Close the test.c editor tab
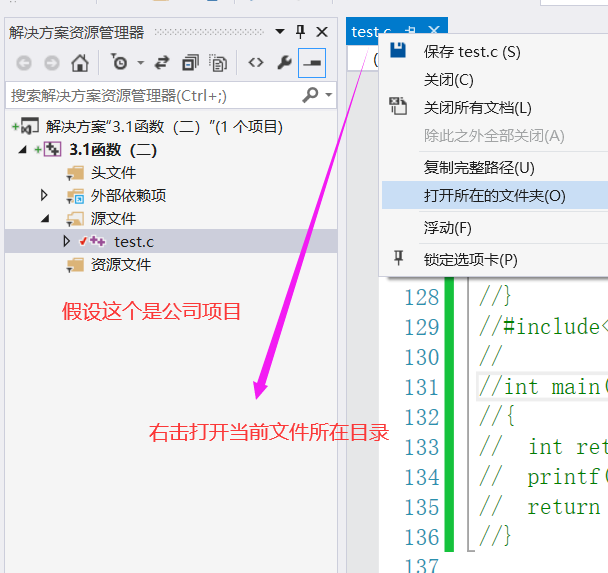Viewport: 608px width, 573px height. point(434,31)
